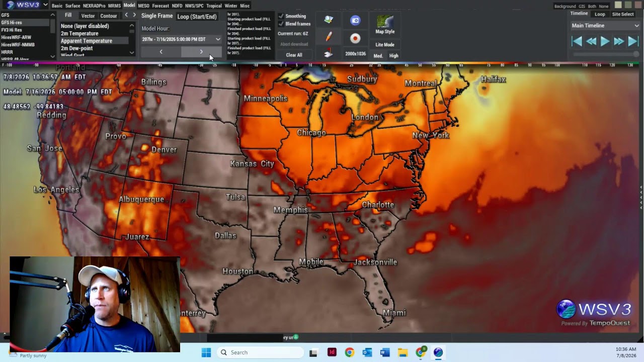Switch to NEXRADPro tab
This screenshot has width=644, height=362.
click(x=94, y=6)
